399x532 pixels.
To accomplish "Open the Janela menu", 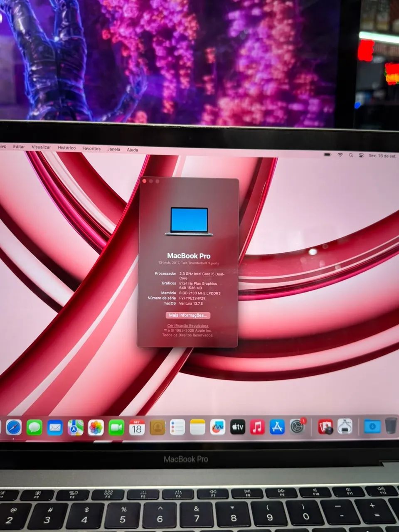I will click(x=113, y=149).
